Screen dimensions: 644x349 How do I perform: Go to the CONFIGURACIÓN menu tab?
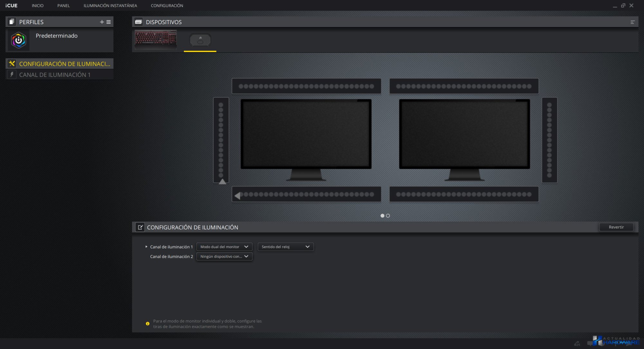tap(167, 5)
